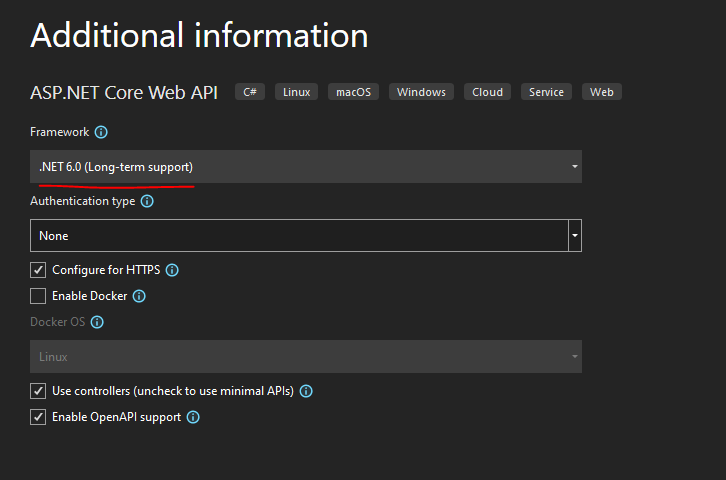The width and height of the screenshot is (726, 480).
Task: Toggle the Use controllers checkbox
Action: pyautogui.click(x=38, y=391)
